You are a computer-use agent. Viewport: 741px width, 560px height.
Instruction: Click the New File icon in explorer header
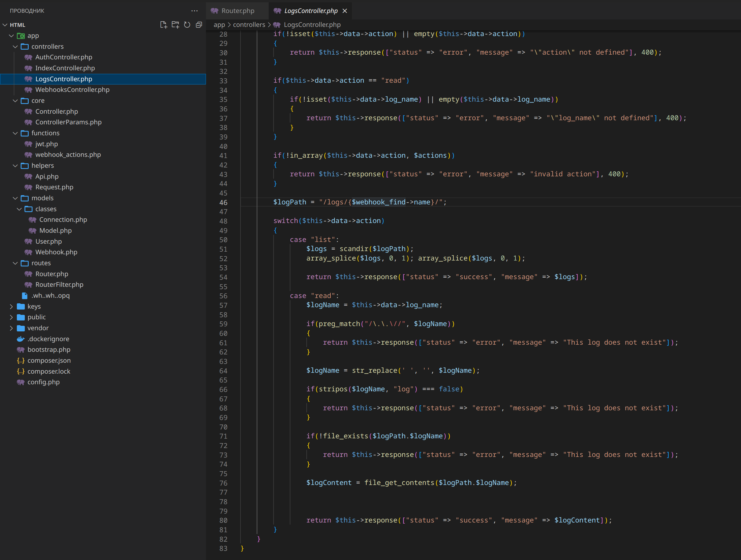[163, 25]
